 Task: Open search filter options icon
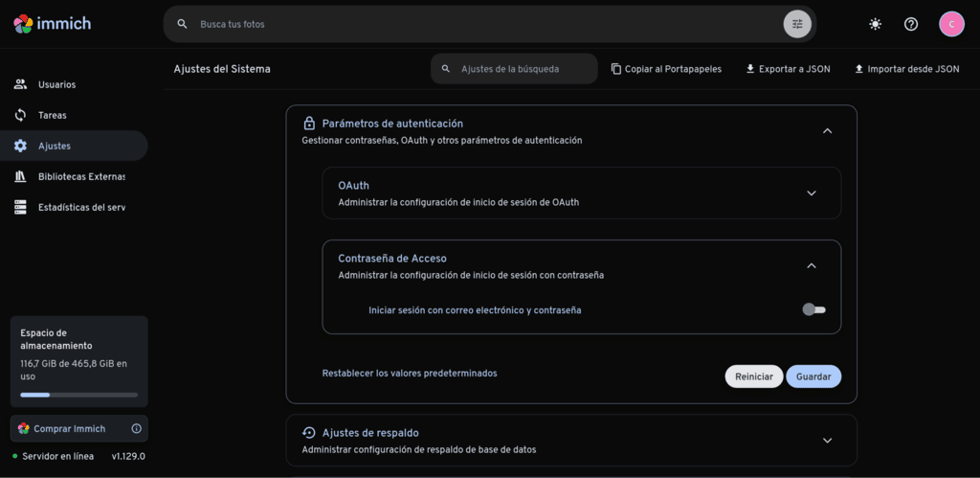797,24
